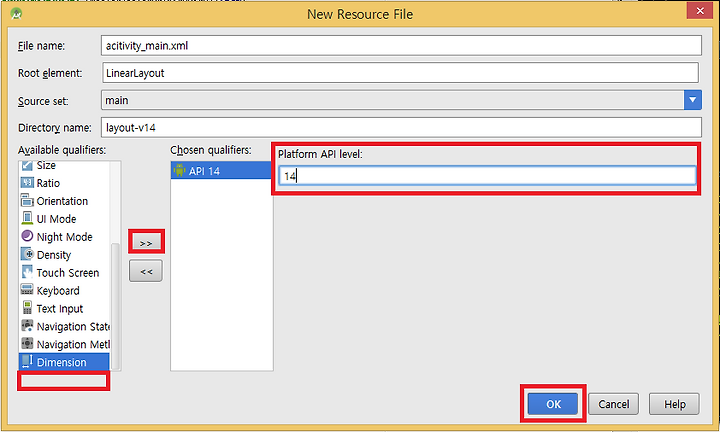Open the Source set dropdown arrow
Image resolution: width=720 pixels, height=432 pixels.
click(692, 100)
